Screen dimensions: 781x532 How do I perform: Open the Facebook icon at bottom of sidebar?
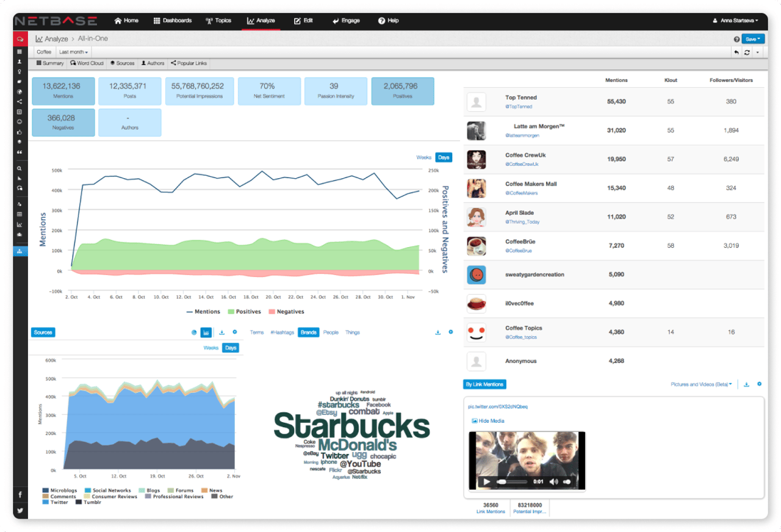click(x=20, y=494)
